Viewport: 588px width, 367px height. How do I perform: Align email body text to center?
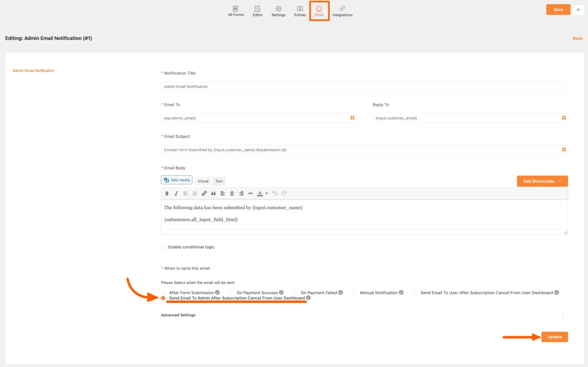[x=232, y=193]
